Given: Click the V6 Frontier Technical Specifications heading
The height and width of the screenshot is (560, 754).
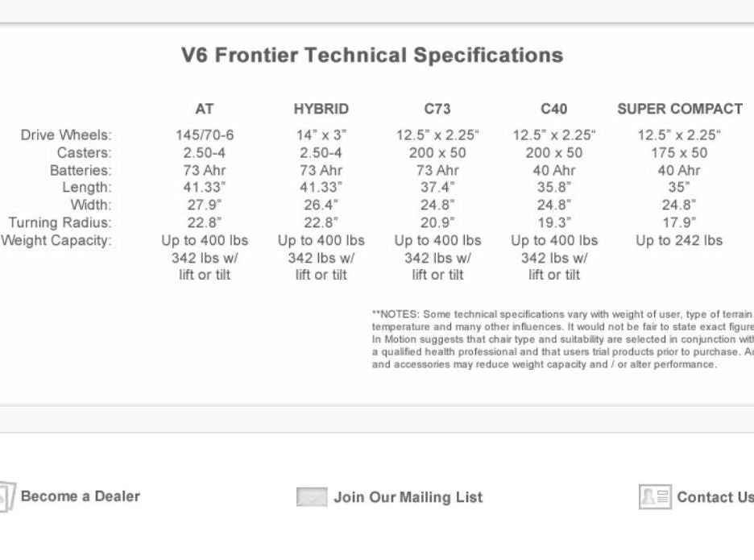Looking at the screenshot, I should click(371, 56).
